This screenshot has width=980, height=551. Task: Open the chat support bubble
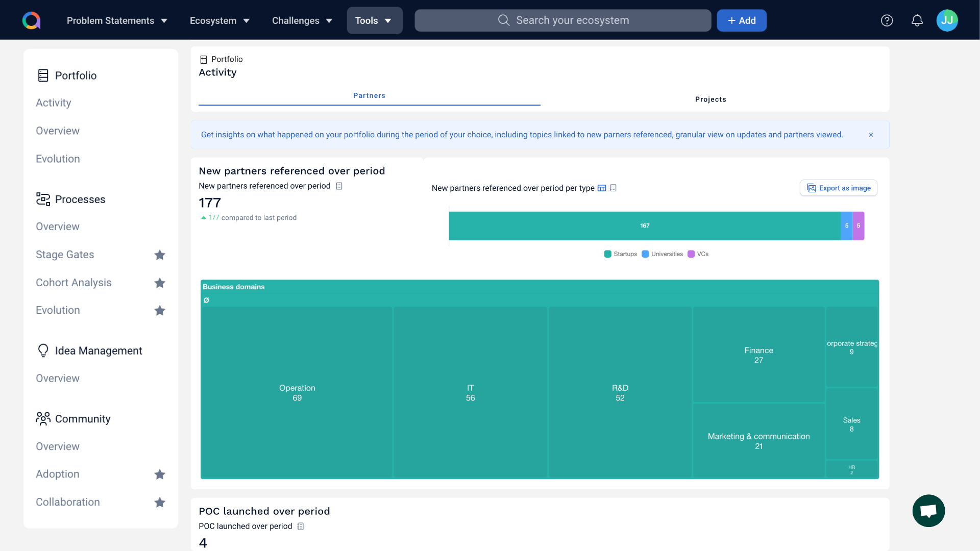point(928,511)
